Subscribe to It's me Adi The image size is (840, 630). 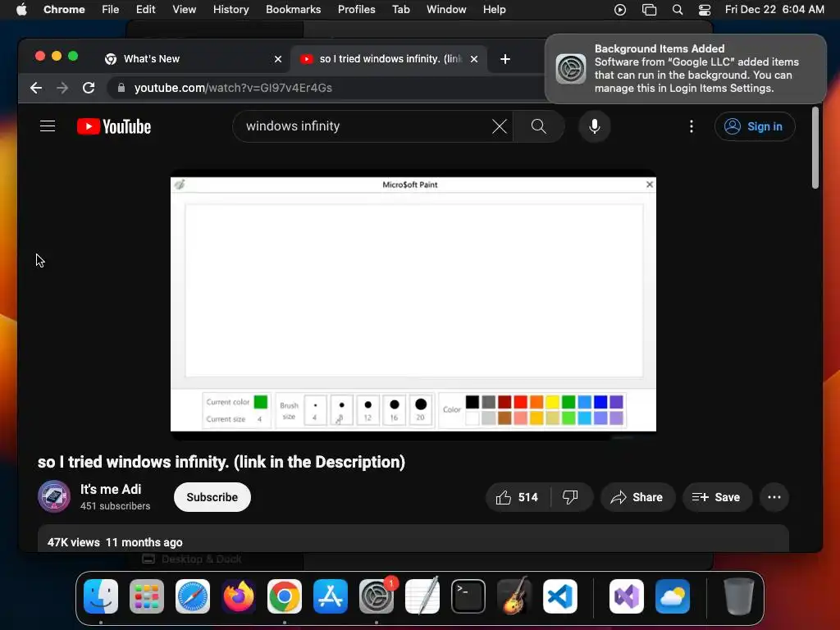pos(212,497)
